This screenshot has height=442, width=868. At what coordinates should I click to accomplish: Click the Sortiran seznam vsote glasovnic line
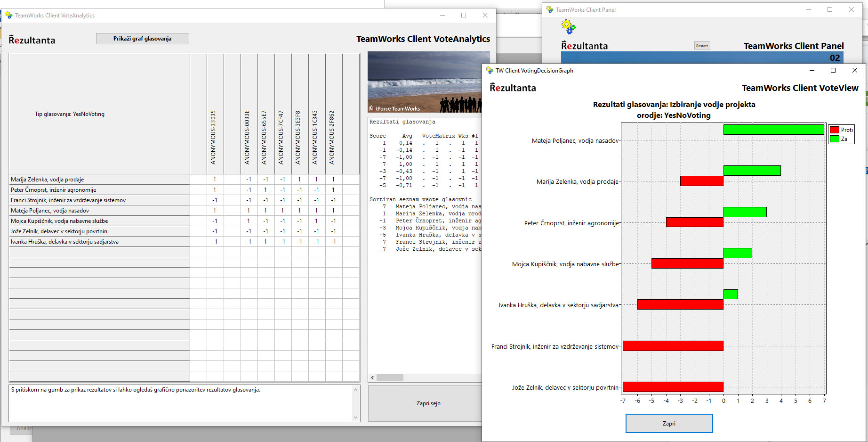tap(420, 199)
